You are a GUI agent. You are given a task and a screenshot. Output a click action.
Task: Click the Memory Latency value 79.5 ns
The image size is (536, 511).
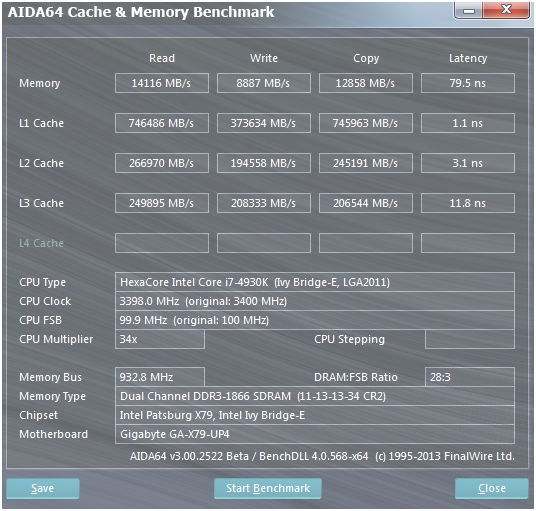[468, 83]
